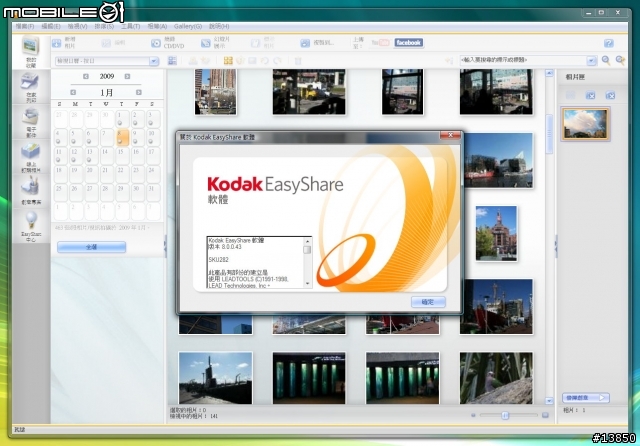Click the 確定 OK button in dialog
Image resolution: width=640 pixels, height=446 pixels.
pos(428,302)
